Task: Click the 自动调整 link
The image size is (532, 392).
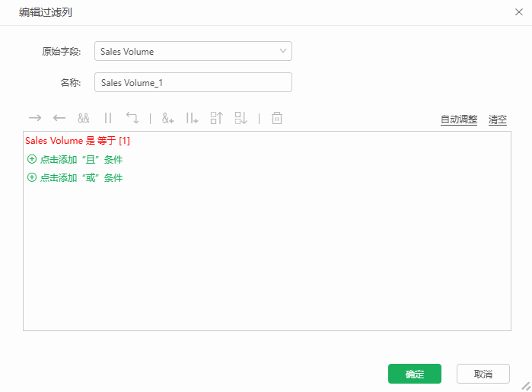Action: [459, 120]
